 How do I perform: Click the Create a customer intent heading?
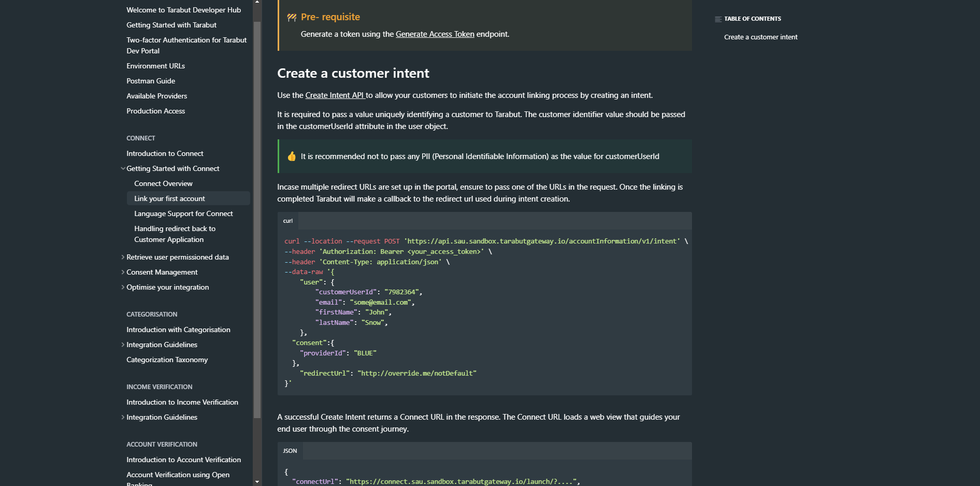[x=353, y=73]
